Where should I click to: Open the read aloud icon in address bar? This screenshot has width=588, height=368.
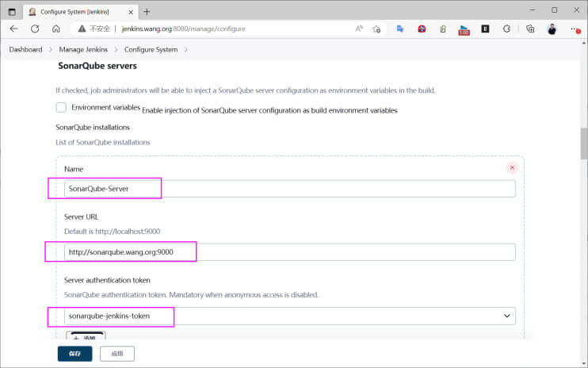pyautogui.click(x=359, y=29)
